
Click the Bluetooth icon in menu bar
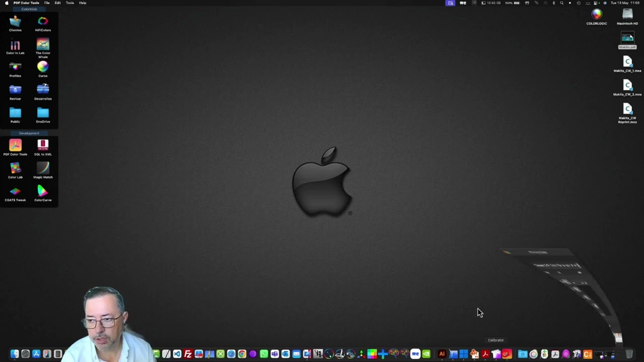pyautogui.click(x=553, y=3)
